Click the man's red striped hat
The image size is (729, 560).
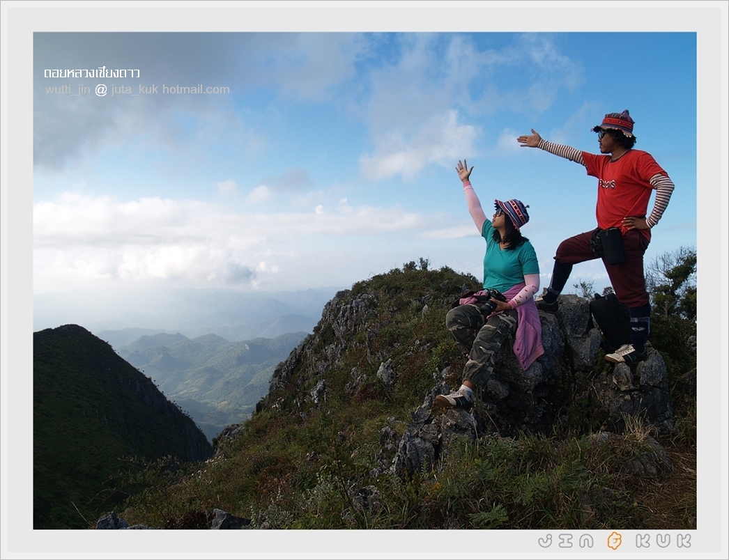tap(615, 122)
